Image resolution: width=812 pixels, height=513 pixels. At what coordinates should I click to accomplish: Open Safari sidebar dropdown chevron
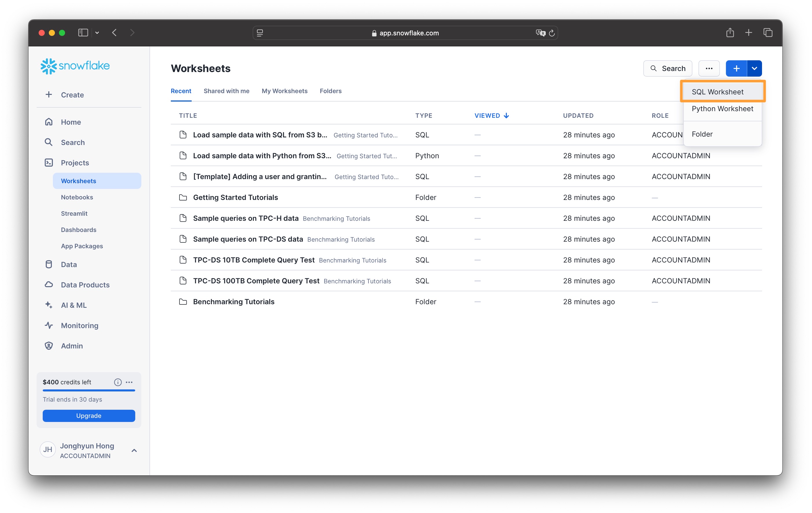[97, 32]
